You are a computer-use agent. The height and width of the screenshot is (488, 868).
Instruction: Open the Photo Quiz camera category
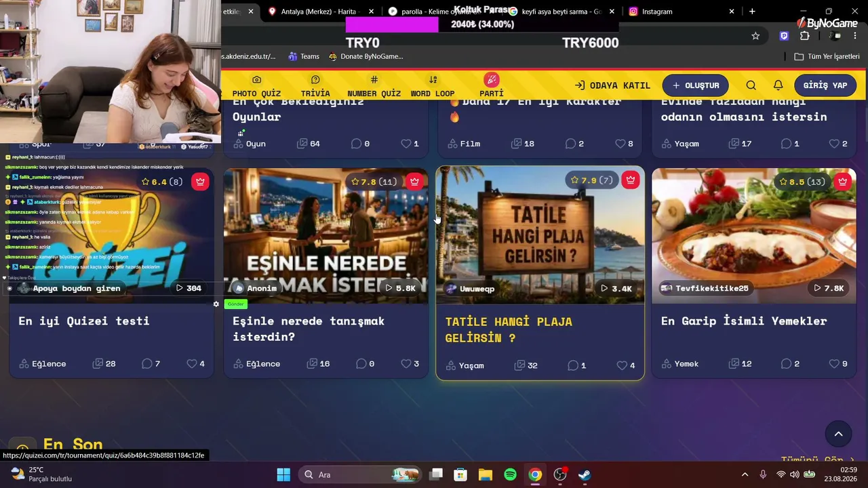[256, 86]
